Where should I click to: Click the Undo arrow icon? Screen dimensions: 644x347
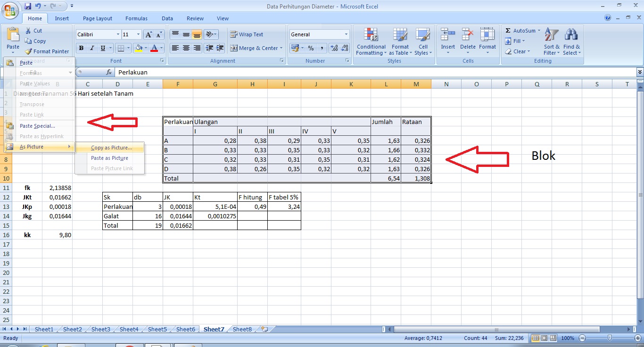pyautogui.click(x=38, y=6)
